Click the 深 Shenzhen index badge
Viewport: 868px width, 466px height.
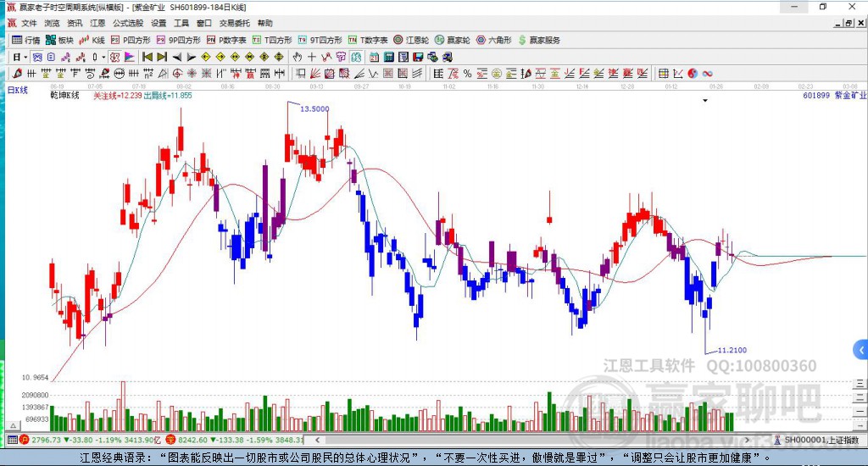[170, 440]
